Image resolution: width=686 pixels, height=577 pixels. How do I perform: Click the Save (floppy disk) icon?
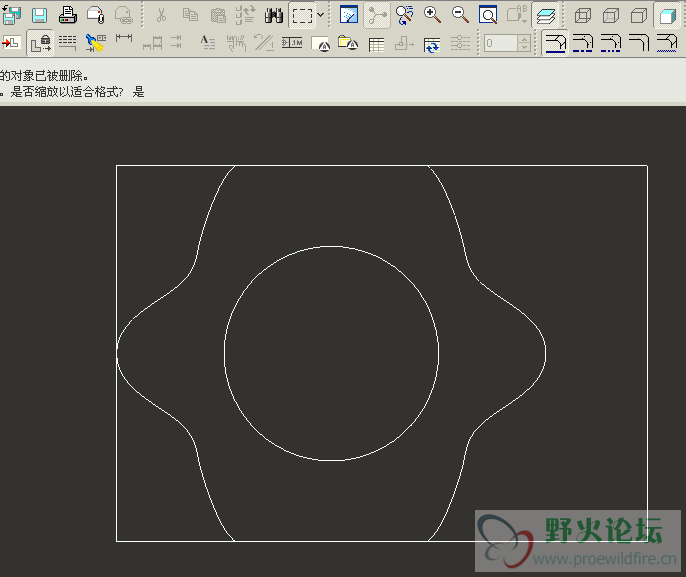click(40, 15)
